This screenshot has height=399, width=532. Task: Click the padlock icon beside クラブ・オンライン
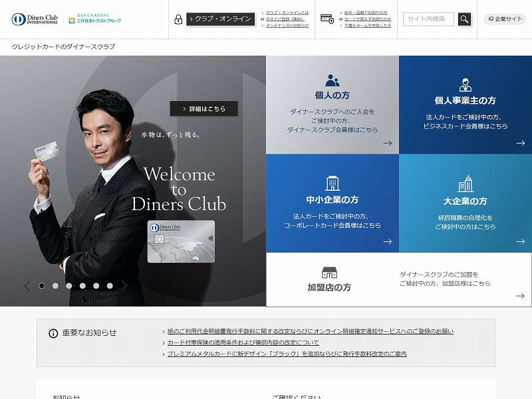(x=178, y=19)
